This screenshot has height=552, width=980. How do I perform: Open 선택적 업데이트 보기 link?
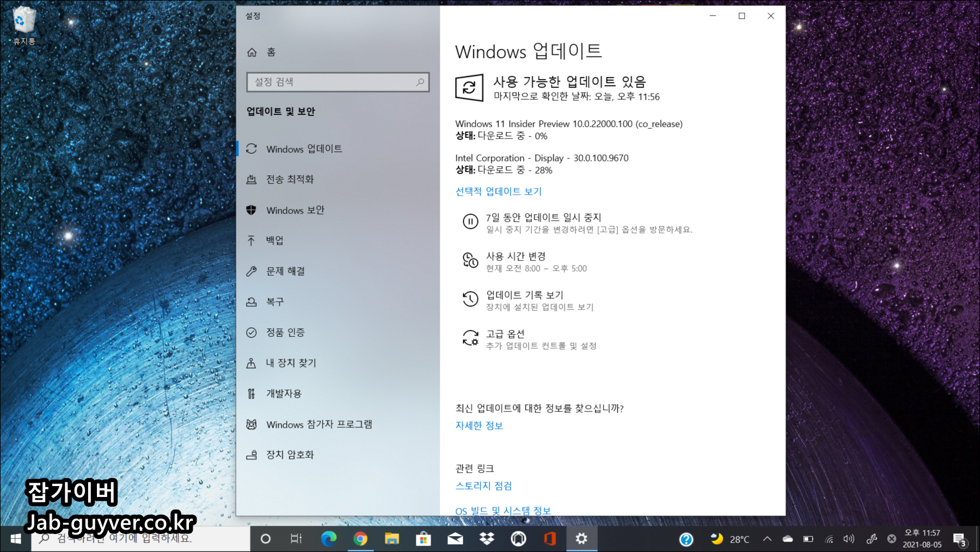(x=498, y=191)
